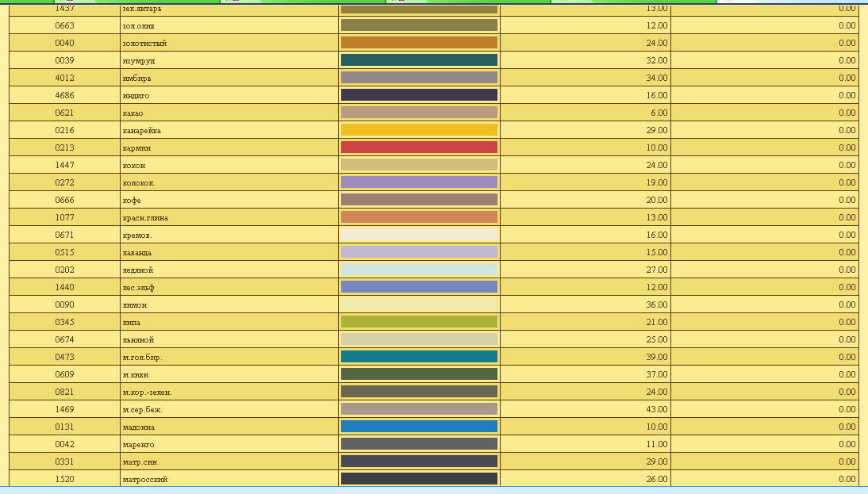
Task: Select quantity 11.00 in маренго row
Action: coord(656,444)
